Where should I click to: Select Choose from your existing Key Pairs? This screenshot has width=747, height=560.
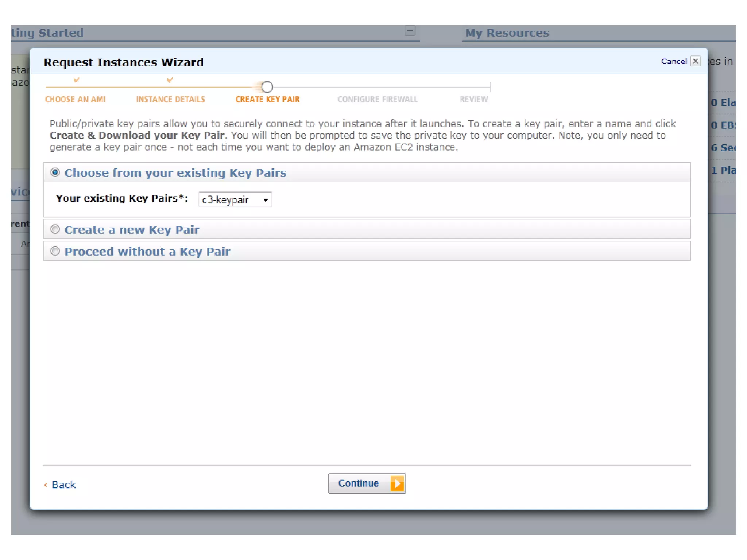(x=55, y=172)
